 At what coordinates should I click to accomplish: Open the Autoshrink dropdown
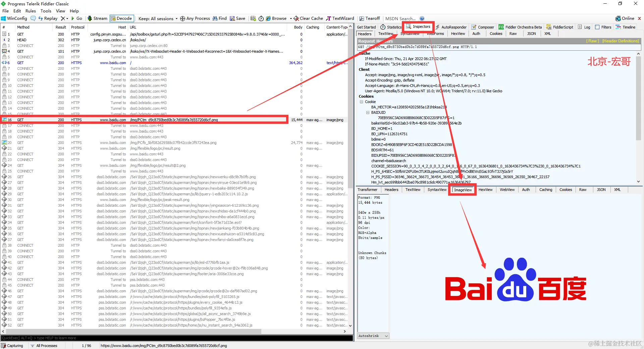click(x=373, y=336)
